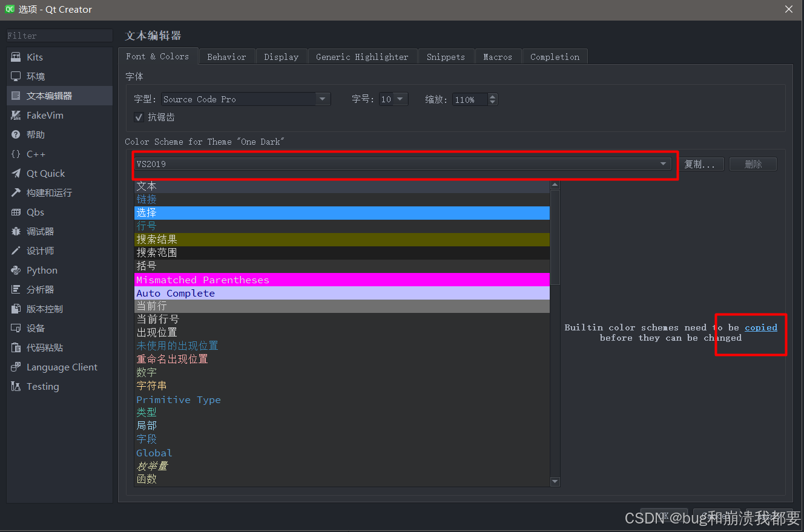804x532 pixels.
Task: Click the color list scroll-down arrow
Action: click(x=555, y=481)
